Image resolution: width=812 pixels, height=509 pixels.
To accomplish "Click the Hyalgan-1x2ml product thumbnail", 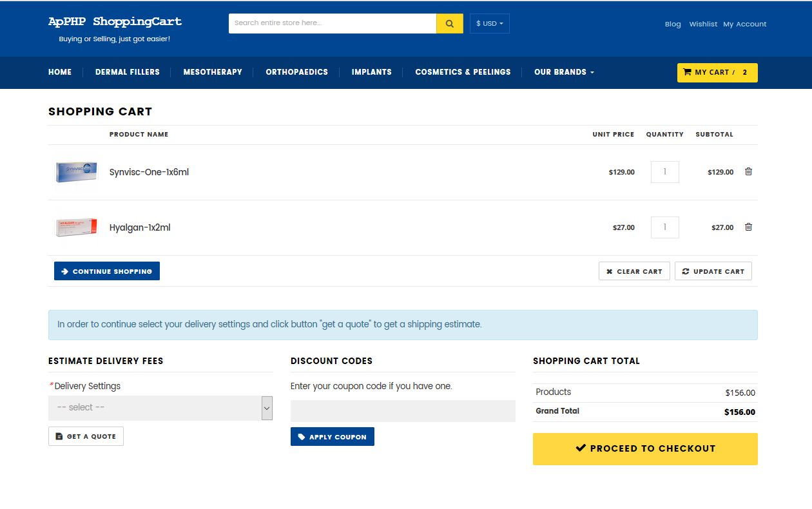I will click(75, 227).
